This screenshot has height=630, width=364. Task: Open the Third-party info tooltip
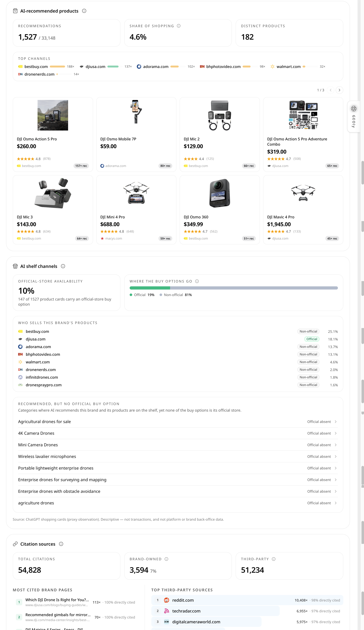(x=274, y=559)
